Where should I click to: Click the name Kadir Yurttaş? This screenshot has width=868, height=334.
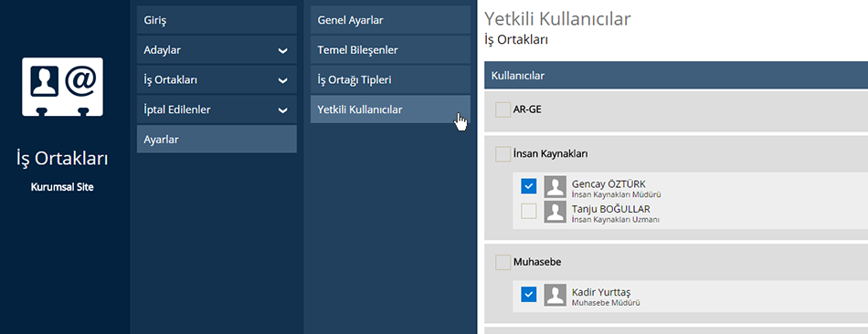pyautogui.click(x=600, y=292)
